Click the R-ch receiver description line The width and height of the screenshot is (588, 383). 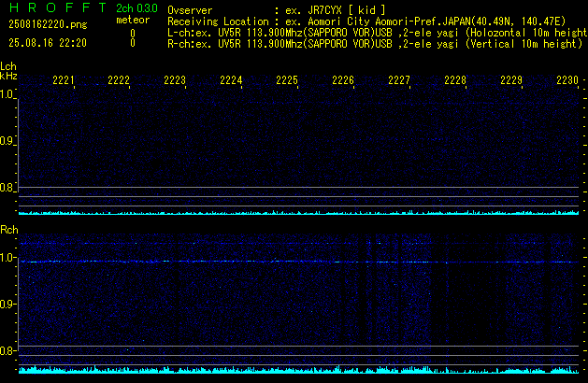pos(375,44)
